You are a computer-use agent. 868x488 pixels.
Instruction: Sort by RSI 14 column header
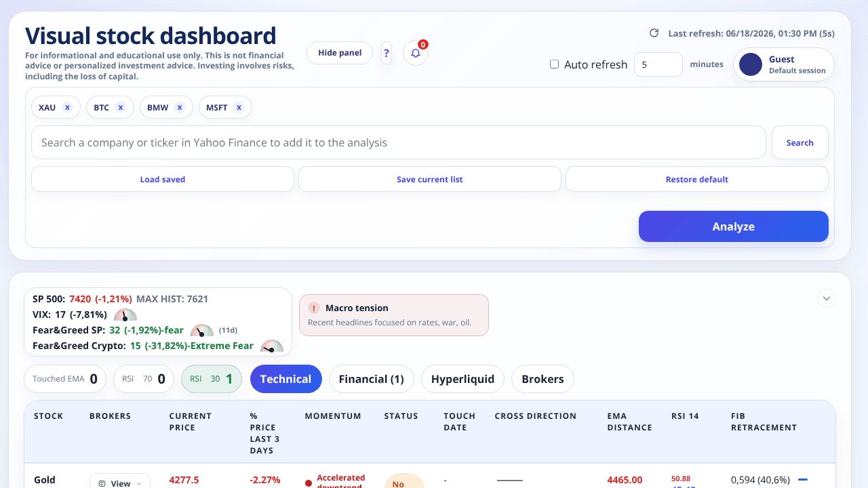click(x=685, y=416)
